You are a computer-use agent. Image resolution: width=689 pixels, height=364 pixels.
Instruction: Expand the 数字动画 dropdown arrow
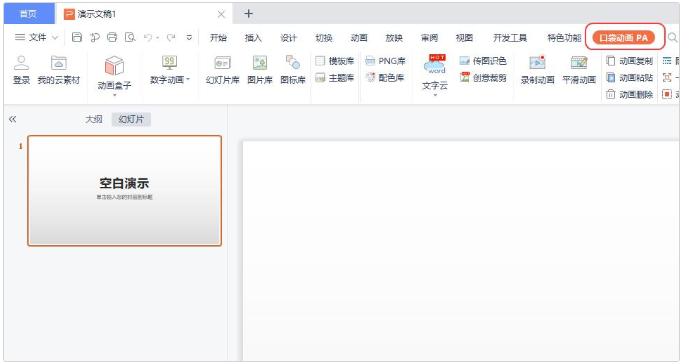coord(188,80)
